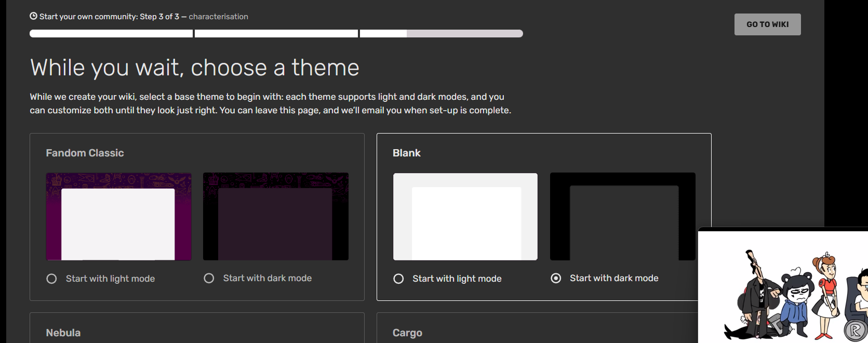The height and width of the screenshot is (343, 868).
Task: Choose Blank theme light mode radio button
Action: coord(398,279)
